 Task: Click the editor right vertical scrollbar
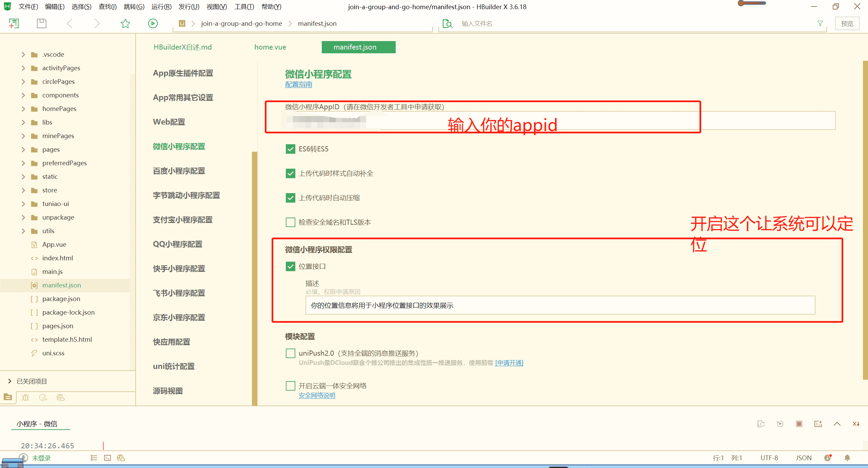[865, 220]
